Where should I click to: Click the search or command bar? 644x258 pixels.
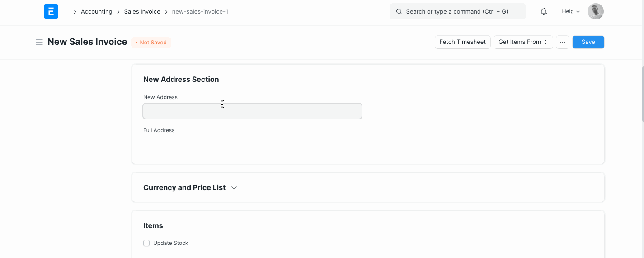tap(457, 11)
